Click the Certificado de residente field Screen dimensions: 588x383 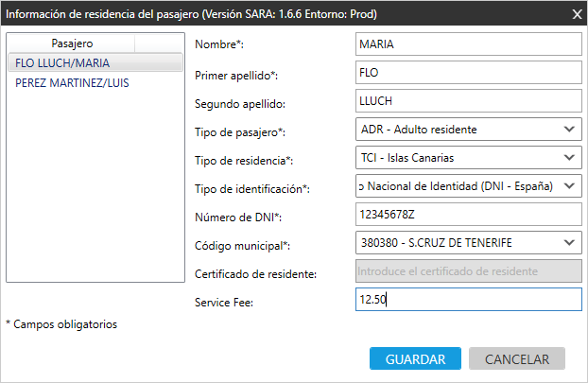point(468,271)
